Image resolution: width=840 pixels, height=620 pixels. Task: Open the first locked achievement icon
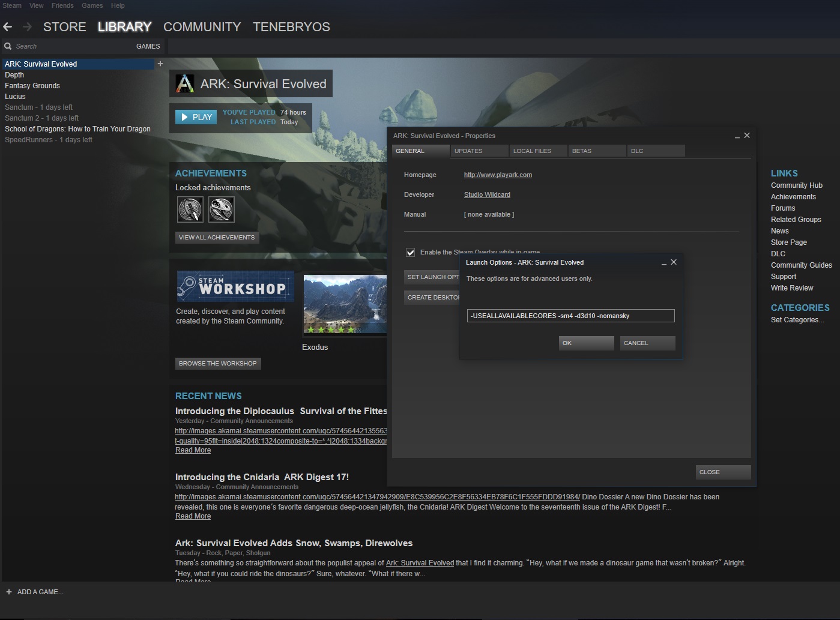[x=190, y=210]
